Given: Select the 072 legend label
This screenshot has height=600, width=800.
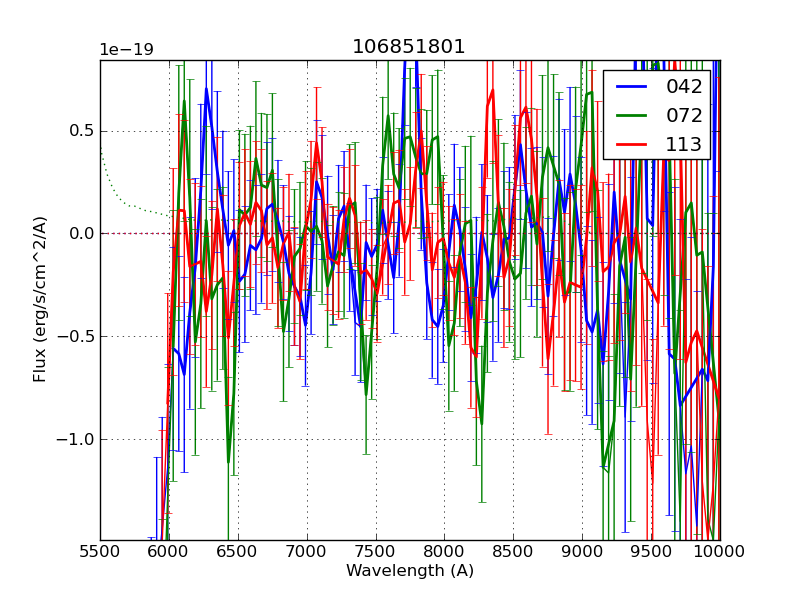Looking at the screenshot, I should [x=684, y=116].
